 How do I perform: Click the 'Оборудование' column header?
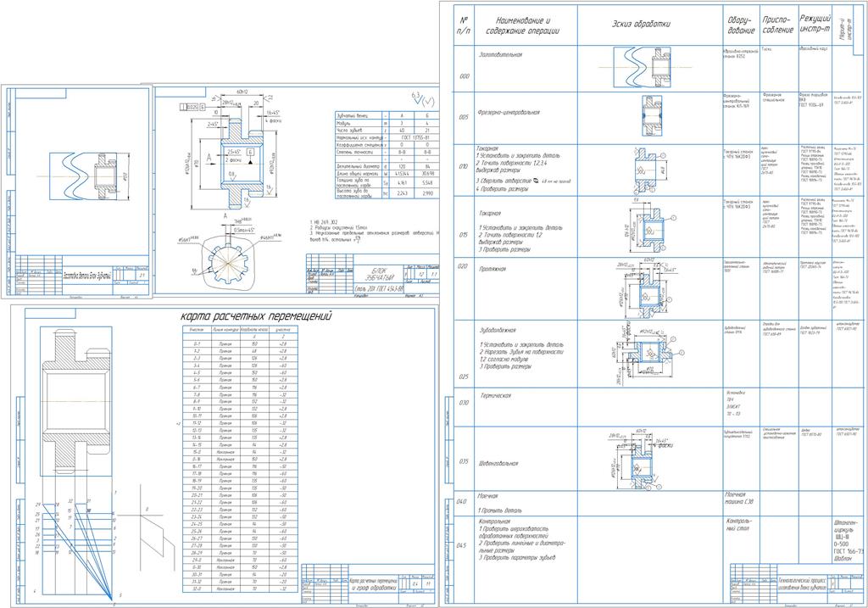pyautogui.click(x=739, y=25)
